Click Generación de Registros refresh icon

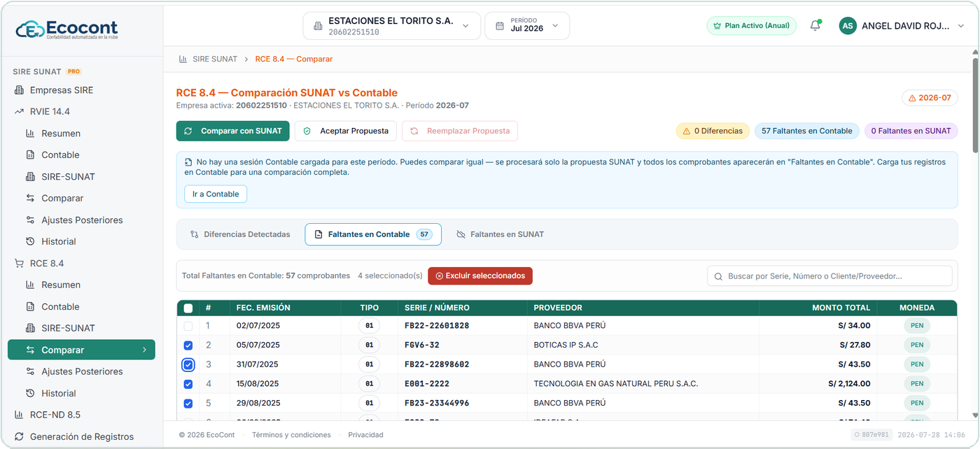coord(19,436)
